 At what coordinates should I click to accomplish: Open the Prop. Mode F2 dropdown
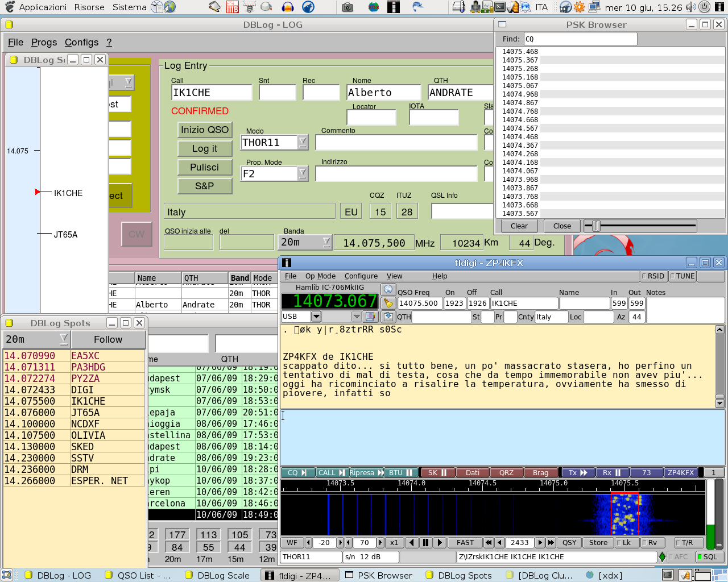click(x=303, y=173)
